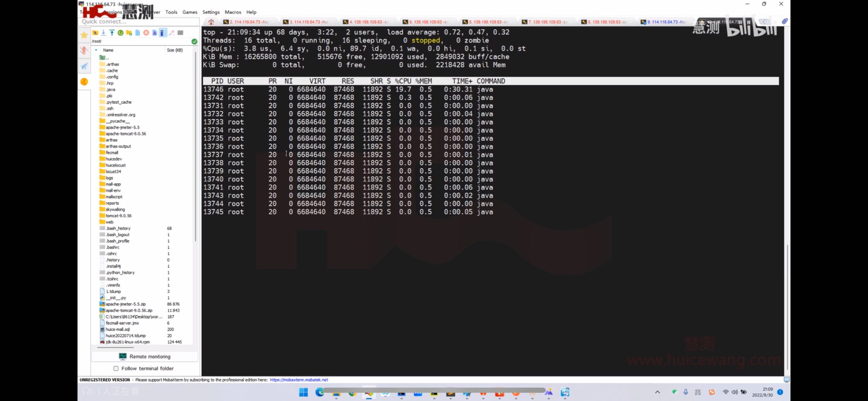The width and height of the screenshot is (868, 401).
Task: Open the apache-jmeter-5.5 folder
Action: pyautogui.click(x=122, y=127)
